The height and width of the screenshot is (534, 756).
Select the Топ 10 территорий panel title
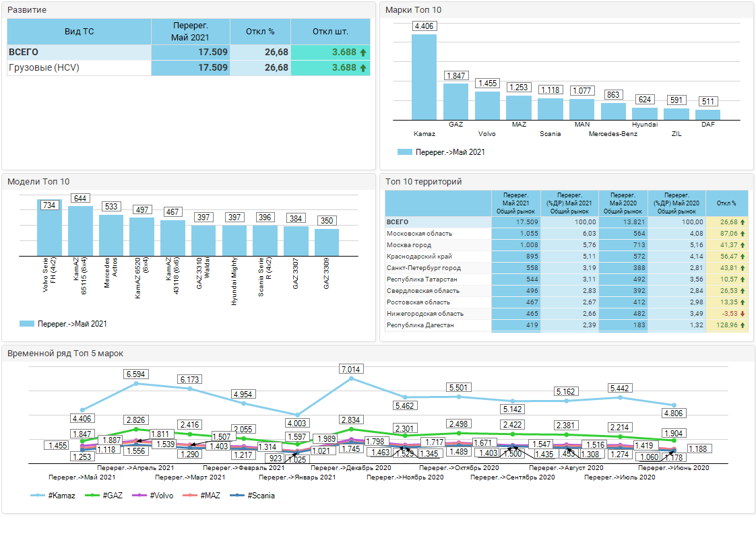click(x=423, y=182)
